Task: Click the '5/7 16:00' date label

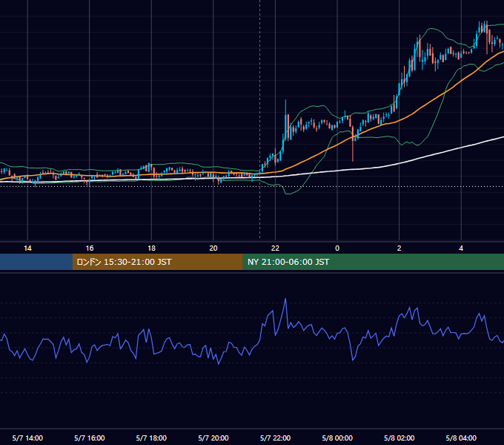Action: 90,438
